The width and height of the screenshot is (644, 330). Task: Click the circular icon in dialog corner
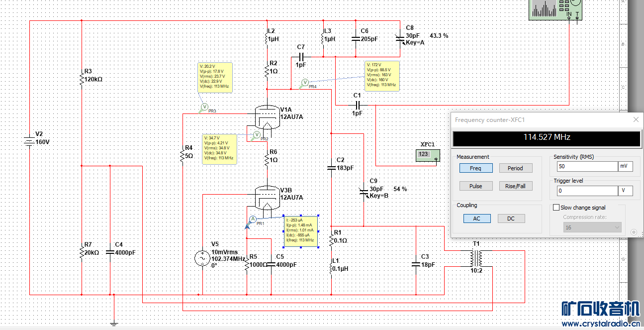tap(634, 232)
